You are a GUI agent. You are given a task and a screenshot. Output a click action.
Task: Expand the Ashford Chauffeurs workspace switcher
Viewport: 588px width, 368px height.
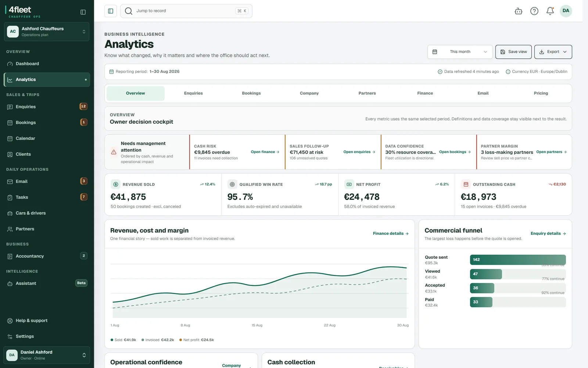click(x=47, y=32)
